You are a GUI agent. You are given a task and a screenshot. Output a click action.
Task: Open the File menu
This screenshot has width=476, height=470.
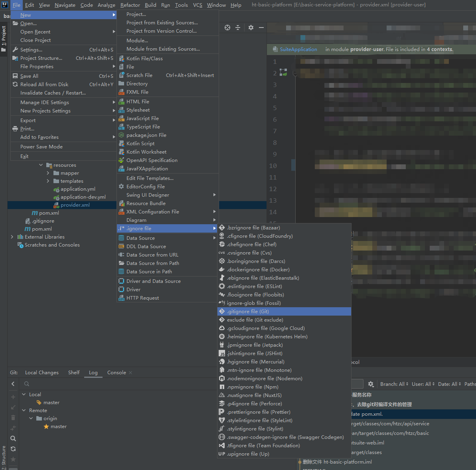click(x=16, y=5)
